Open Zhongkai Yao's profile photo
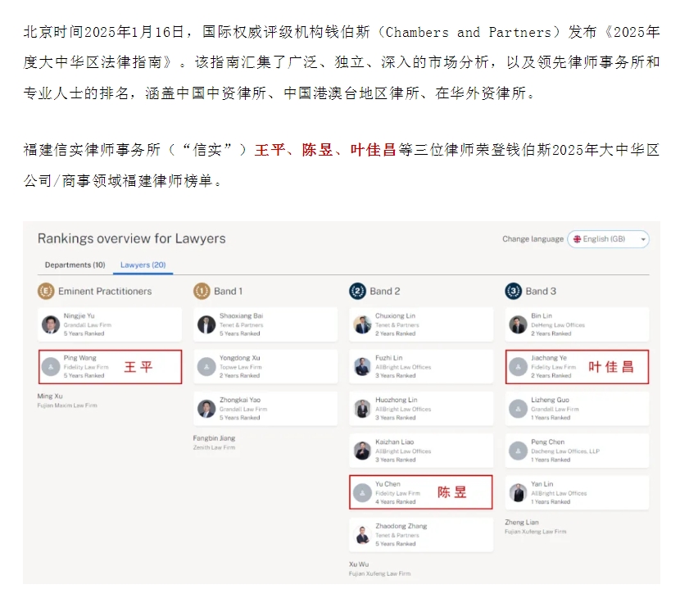The height and width of the screenshot is (616, 680). pyautogui.click(x=206, y=409)
